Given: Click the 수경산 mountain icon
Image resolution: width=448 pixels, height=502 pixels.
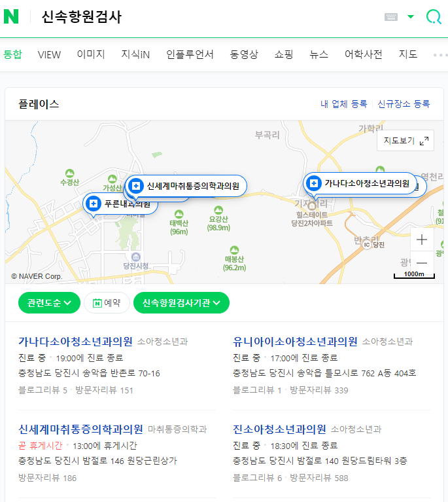Looking at the screenshot, I should point(70,173).
